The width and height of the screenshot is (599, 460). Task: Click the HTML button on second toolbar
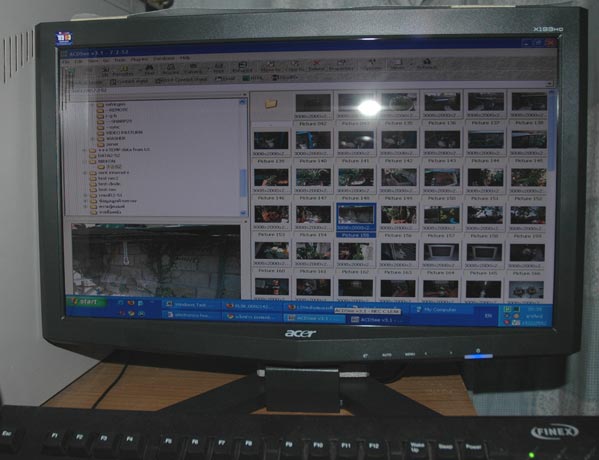click(253, 78)
